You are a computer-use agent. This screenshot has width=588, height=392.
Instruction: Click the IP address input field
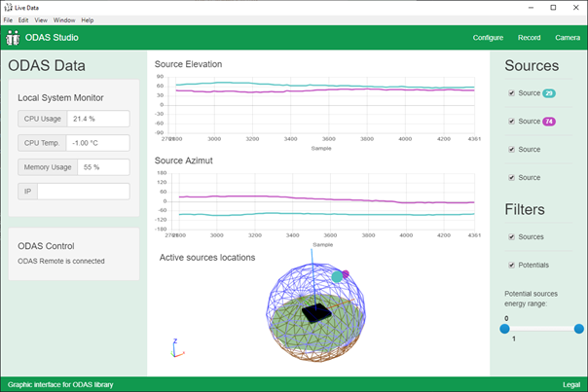[x=84, y=192]
